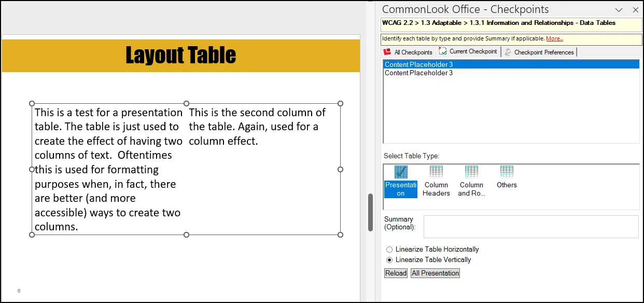
Task: Click the left column text of the table
Action: click(109, 169)
